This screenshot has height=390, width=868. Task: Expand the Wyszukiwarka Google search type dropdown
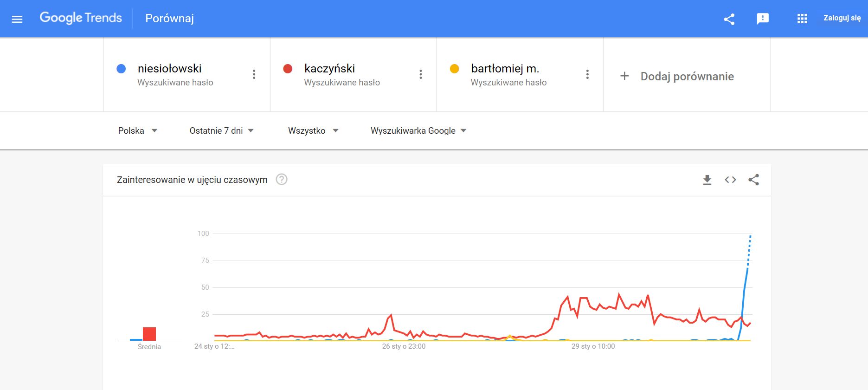[418, 131]
